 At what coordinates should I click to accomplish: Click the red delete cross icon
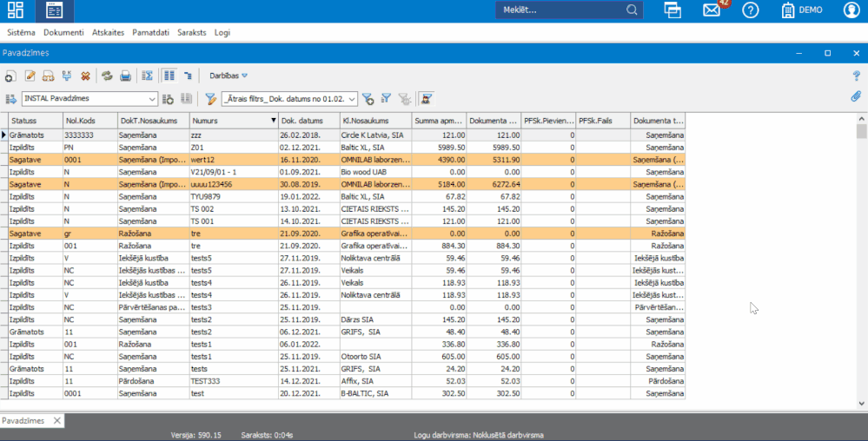click(85, 76)
